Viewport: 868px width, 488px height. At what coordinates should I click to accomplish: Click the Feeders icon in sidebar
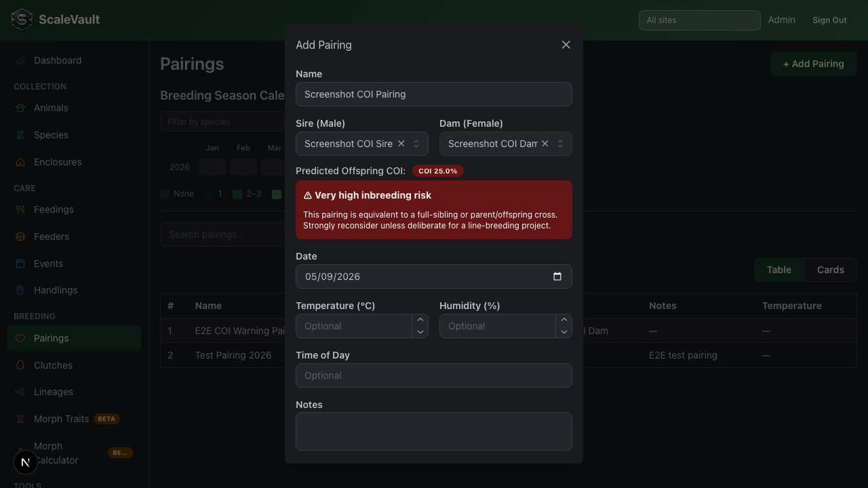[x=20, y=237]
